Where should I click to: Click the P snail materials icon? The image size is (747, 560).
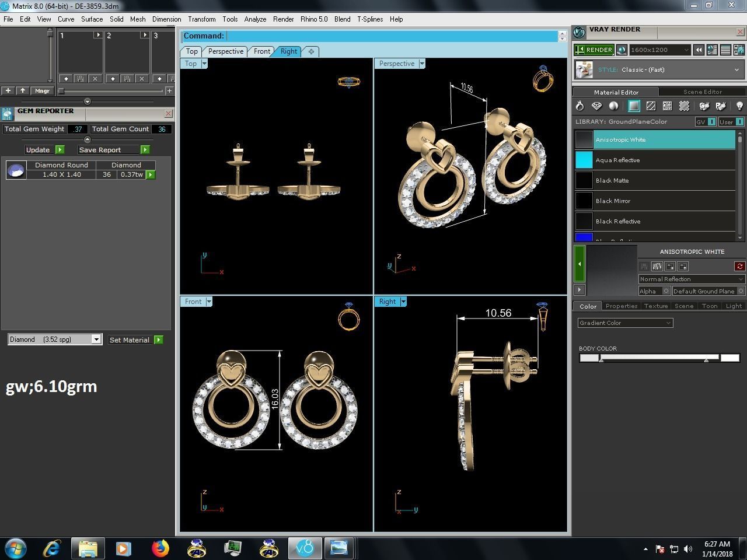(x=721, y=106)
